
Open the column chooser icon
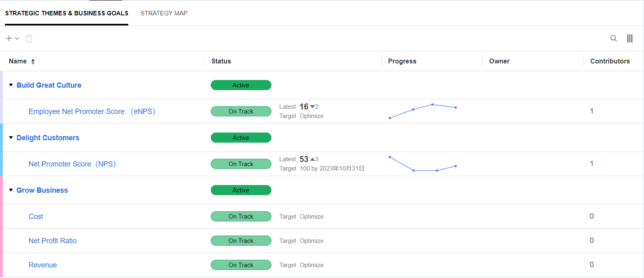(x=629, y=38)
